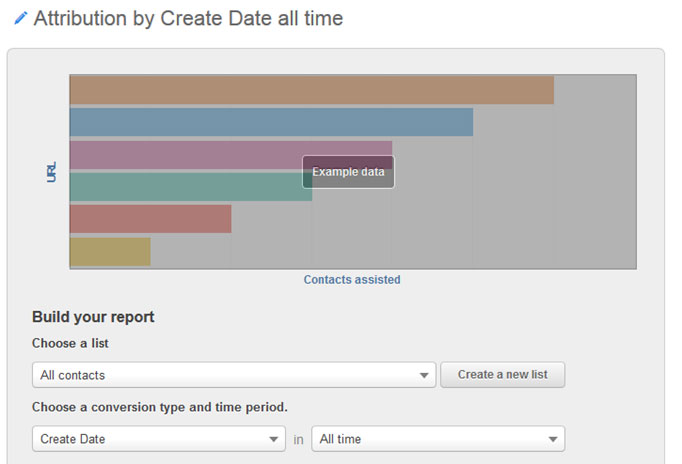
Task: Click empty gray chart area right of yellow bar
Action: [400, 251]
